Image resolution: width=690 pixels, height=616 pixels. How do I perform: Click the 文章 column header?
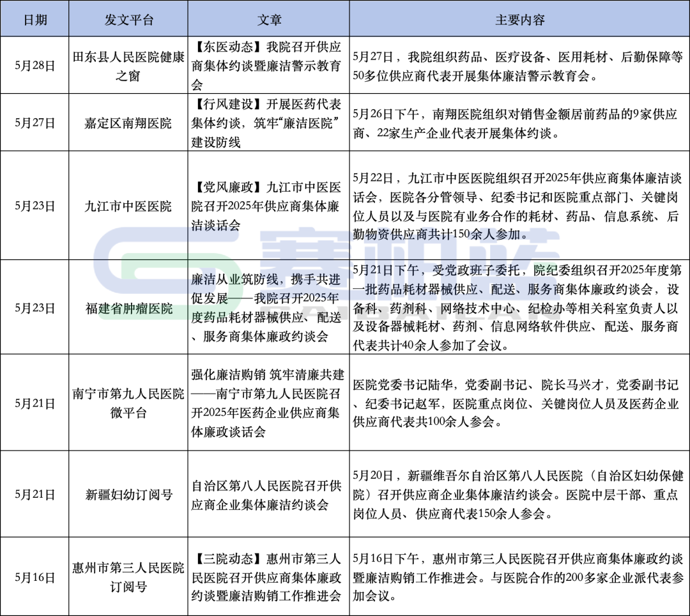[268, 19]
